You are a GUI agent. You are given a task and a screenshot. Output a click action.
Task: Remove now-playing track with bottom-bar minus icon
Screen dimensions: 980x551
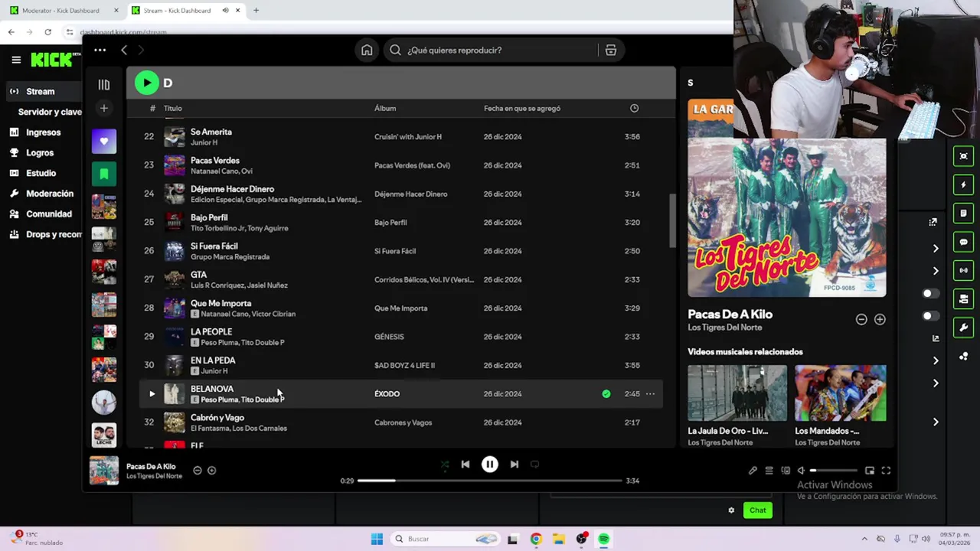pos(197,471)
